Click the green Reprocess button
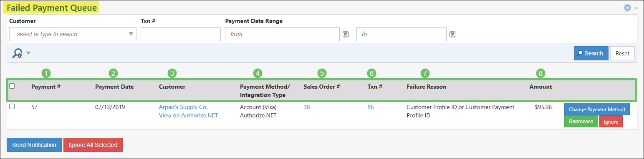Image resolution: width=644 pixels, height=159 pixels. point(581,121)
